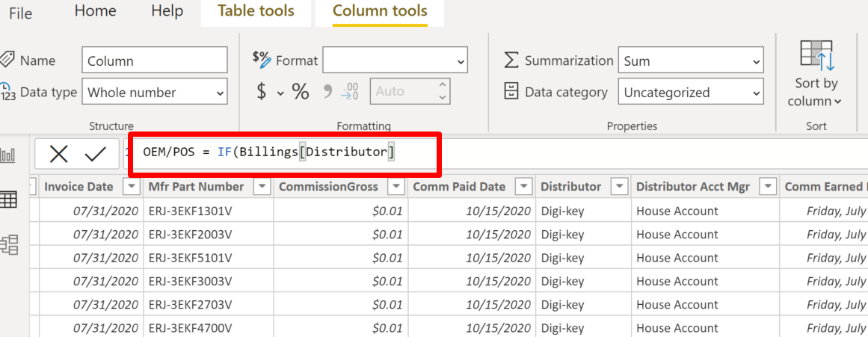This screenshot has height=337, width=868.
Task: Open Invoice Date column filter dropdown
Action: (x=132, y=187)
